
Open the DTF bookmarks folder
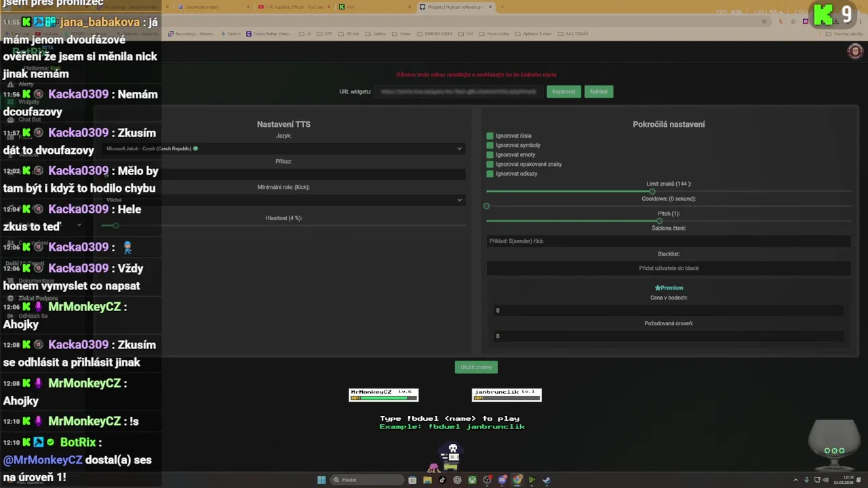pyautogui.click(x=323, y=34)
